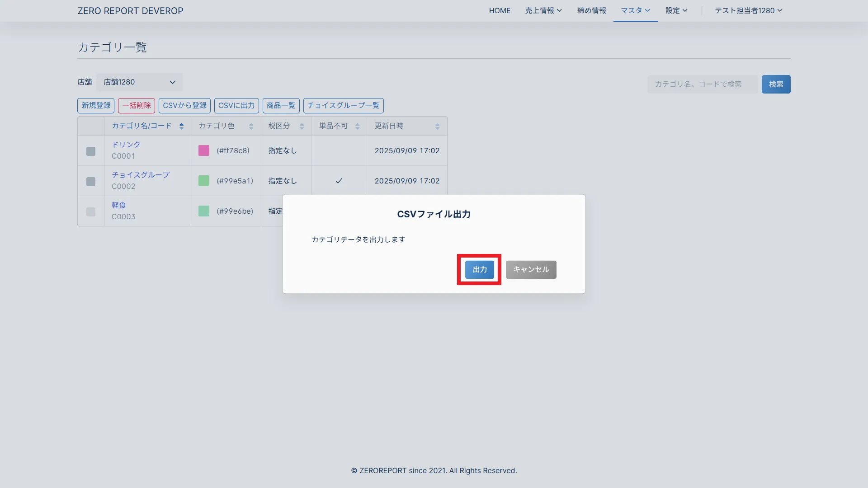The image size is (868, 488).
Task: Sort by 税区分 column arrows
Action: [302, 127]
